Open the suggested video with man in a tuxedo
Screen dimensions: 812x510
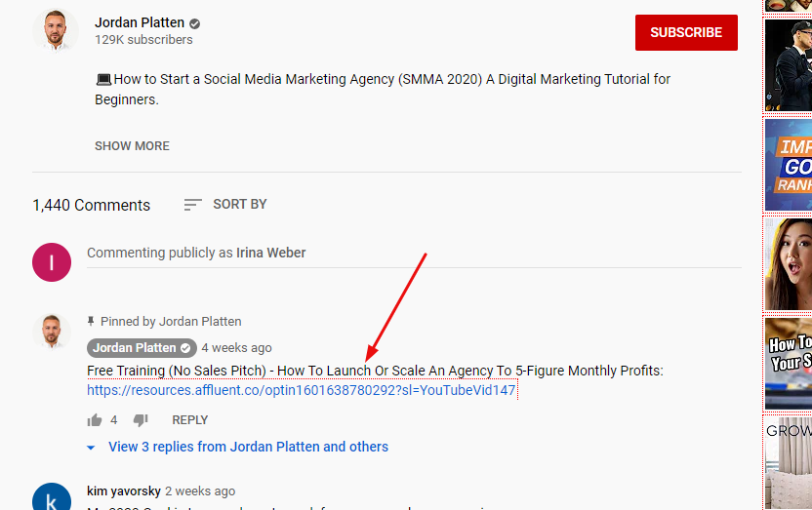coord(789,64)
